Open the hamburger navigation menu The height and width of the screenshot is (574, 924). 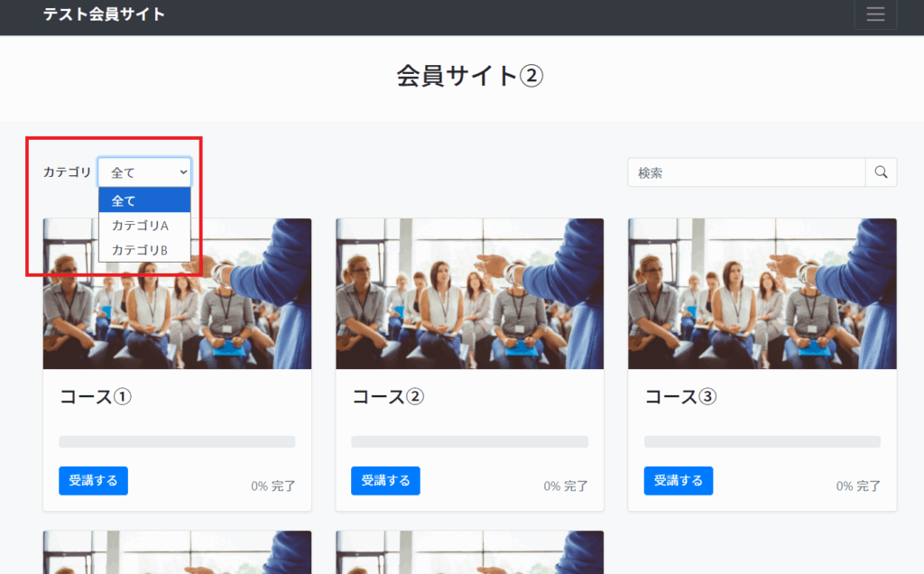coord(875,14)
